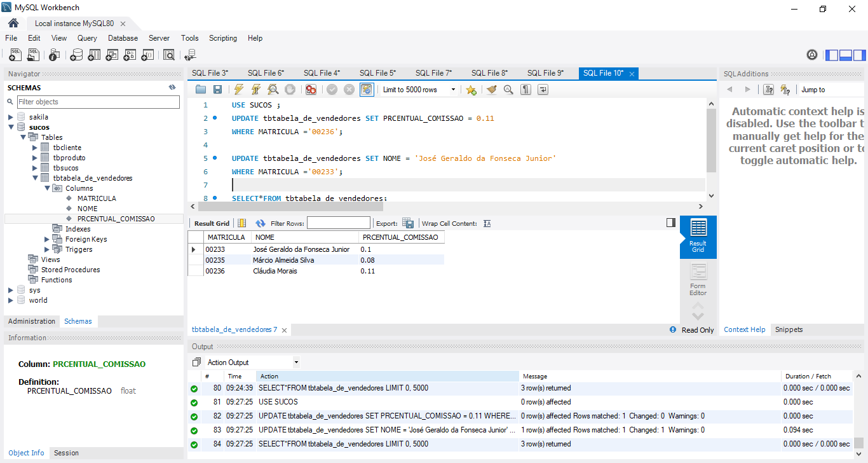The width and height of the screenshot is (868, 463).
Task: Select the PRCENTUAL_COMISSAO column in the tree
Action: coord(116,219)
